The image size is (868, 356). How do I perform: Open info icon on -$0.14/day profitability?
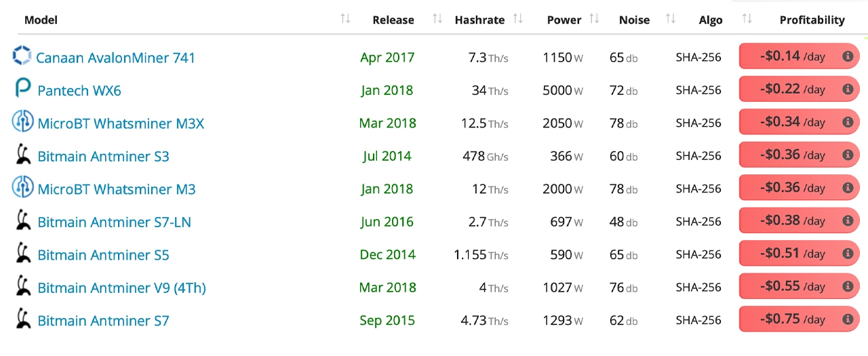click(x=847, y=56)
